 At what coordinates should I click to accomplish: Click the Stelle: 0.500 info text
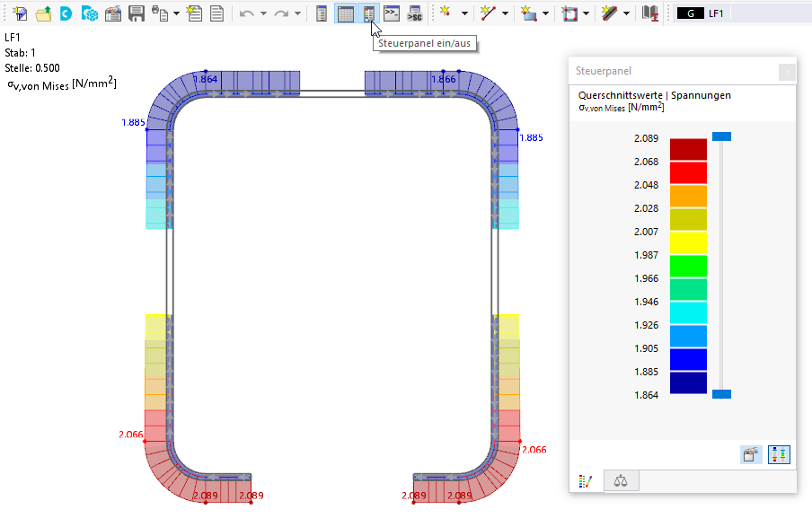coord(32,68)
